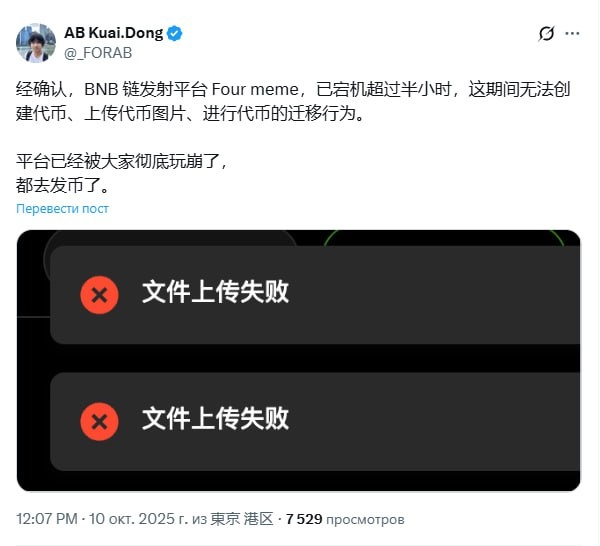600x546 pixels.
Task: Open the @_FORAB handle link
Action: [x=98, y=53]
